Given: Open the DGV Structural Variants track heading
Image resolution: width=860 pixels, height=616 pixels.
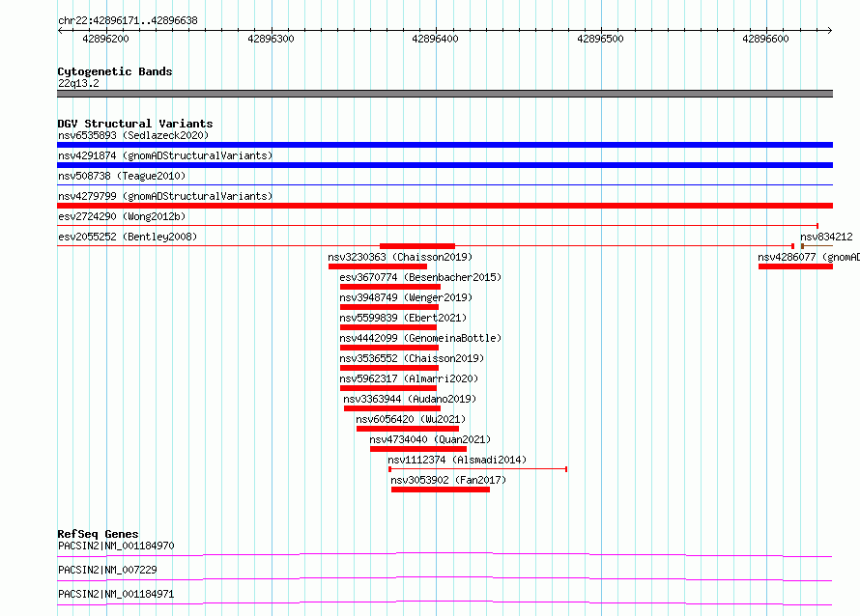Looking at the screenshot, I should (x=135, y=124).
